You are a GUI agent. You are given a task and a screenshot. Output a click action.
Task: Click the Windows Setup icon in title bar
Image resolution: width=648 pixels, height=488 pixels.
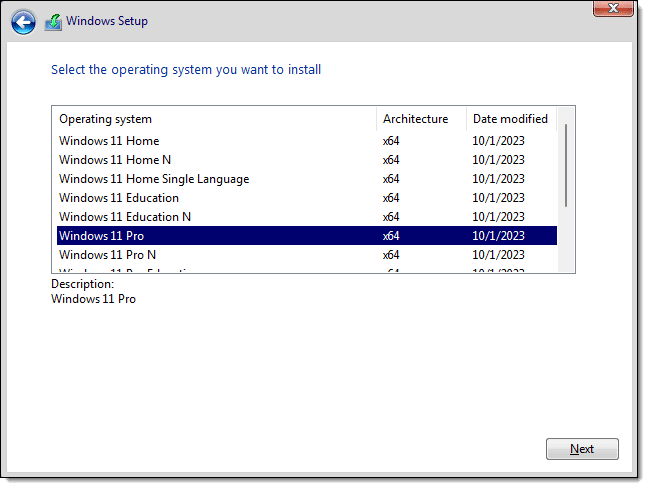53,22
